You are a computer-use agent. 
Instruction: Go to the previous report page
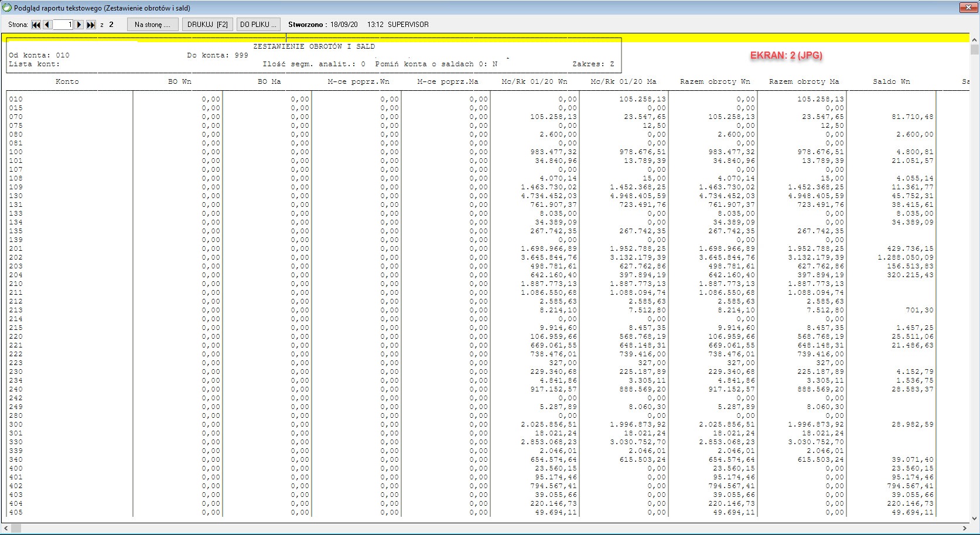(x=47, y=25)
